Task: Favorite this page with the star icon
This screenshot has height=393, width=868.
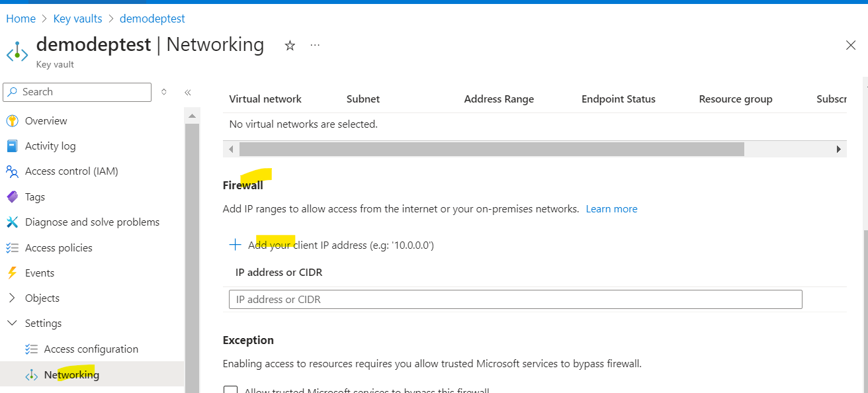Action: (x=290, y=46)
